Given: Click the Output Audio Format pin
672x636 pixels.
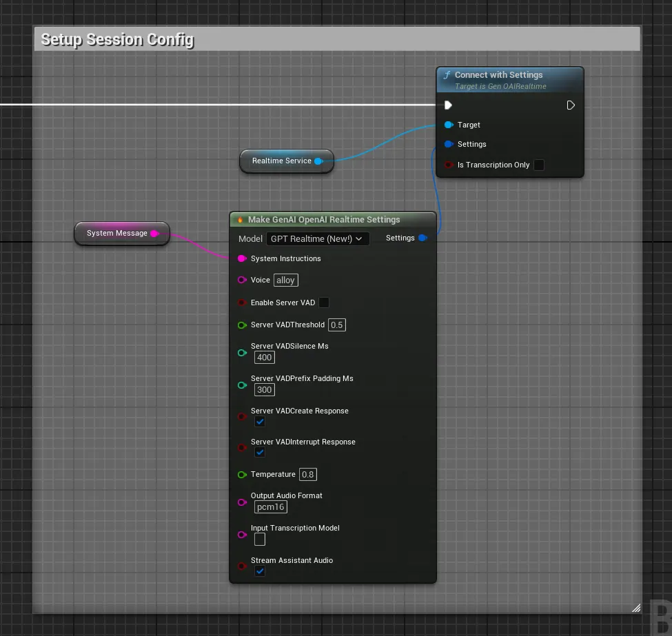Looking at the screenshot, I should tap(242, 502).
